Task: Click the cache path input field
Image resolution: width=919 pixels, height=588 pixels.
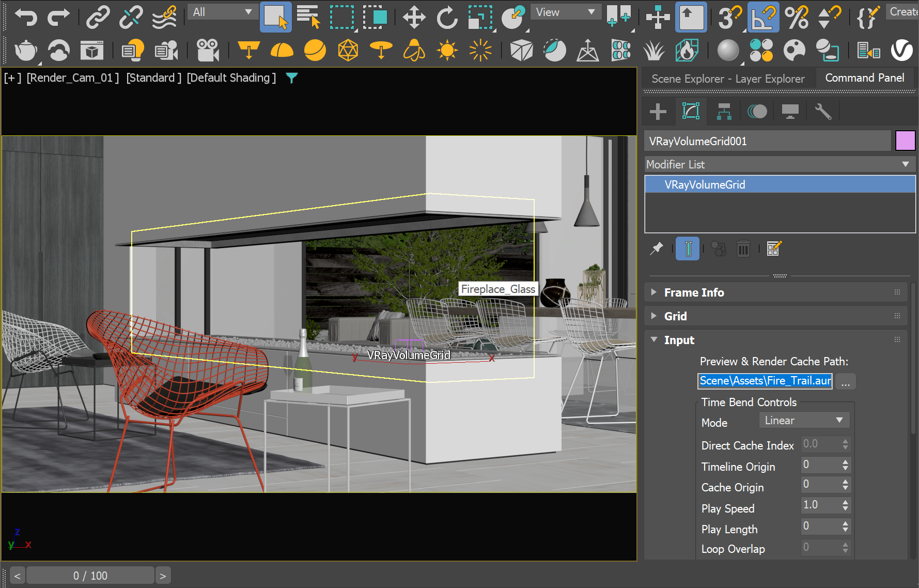Action: click(765, 381)
